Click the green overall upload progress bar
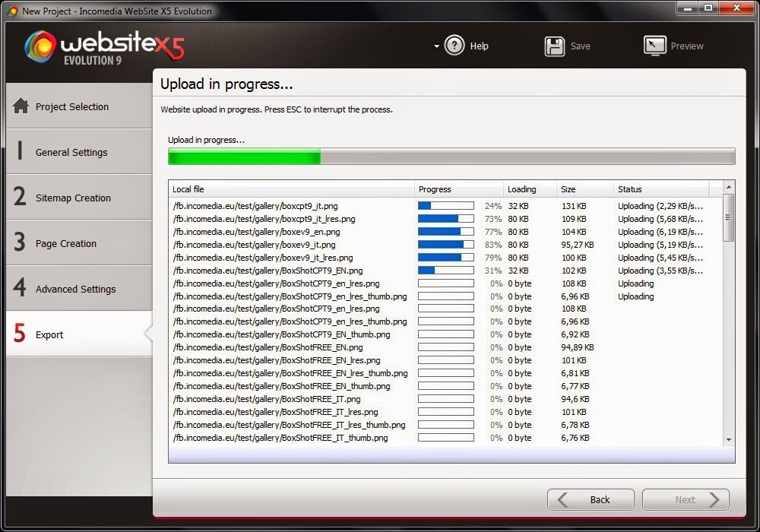 [x=451, y=157]
